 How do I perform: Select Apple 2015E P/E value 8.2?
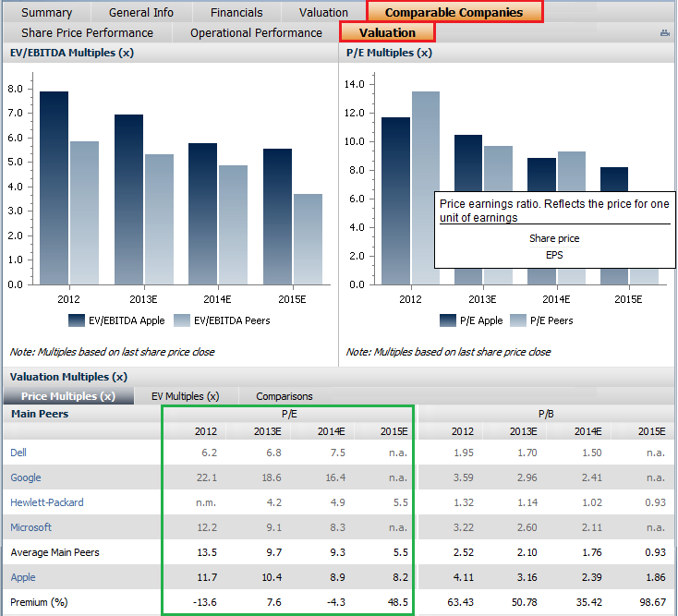tap(400, 577)
